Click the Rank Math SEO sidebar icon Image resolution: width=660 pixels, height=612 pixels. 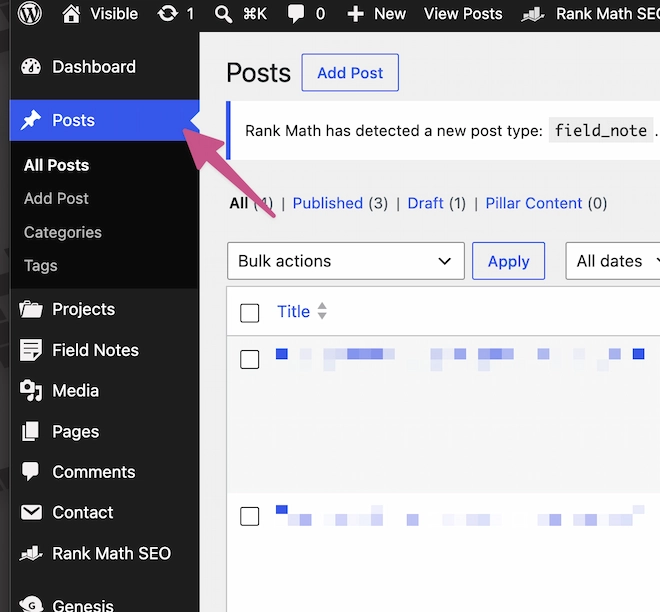tap(31, 553)
